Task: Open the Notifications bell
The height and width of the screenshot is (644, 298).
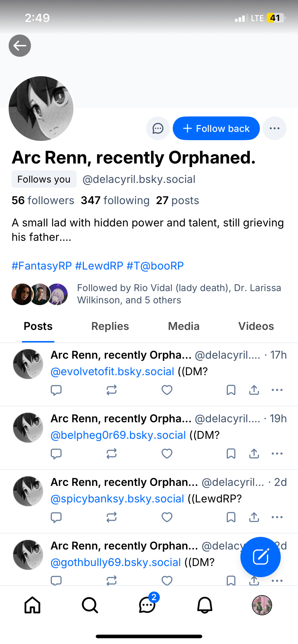Action: [x=205, y=605]
